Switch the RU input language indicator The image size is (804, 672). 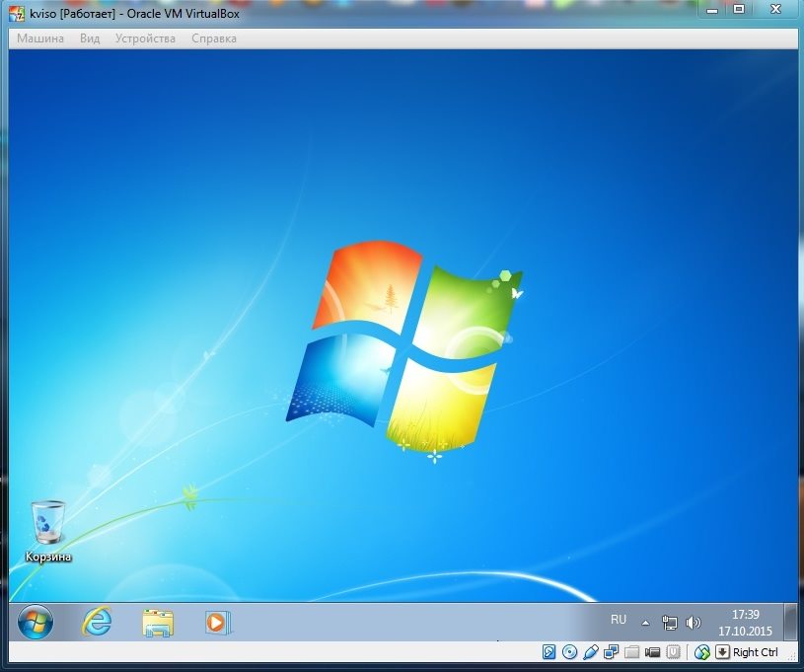coord(619,620)
